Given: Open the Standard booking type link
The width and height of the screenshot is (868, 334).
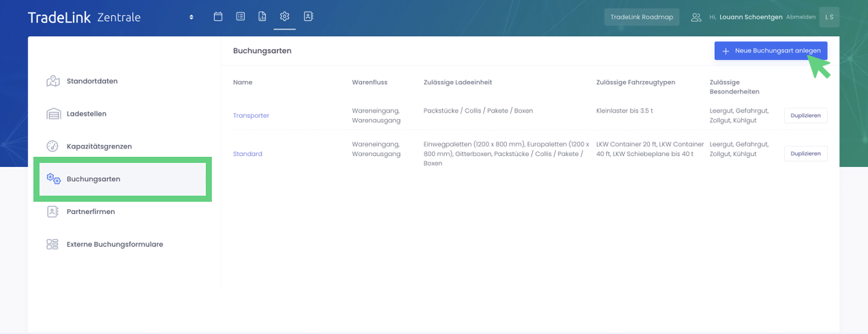Looking at the screenshot, I should click(x=247, y=154).
